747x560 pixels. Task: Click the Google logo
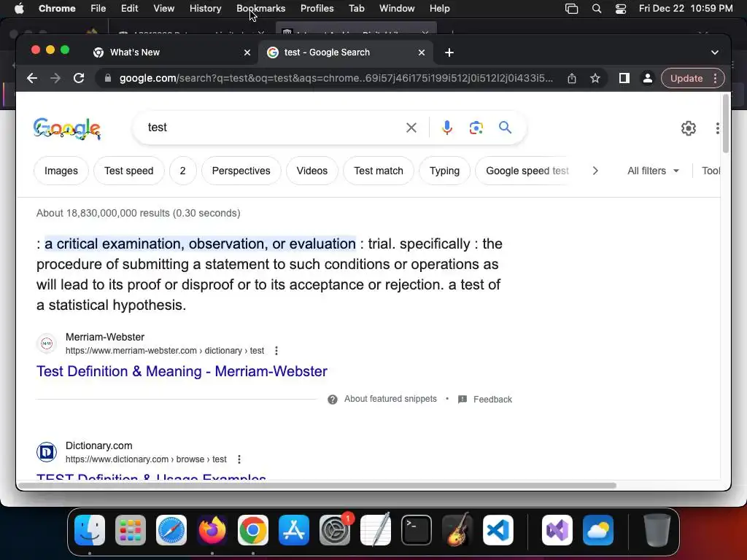[67, 128]
